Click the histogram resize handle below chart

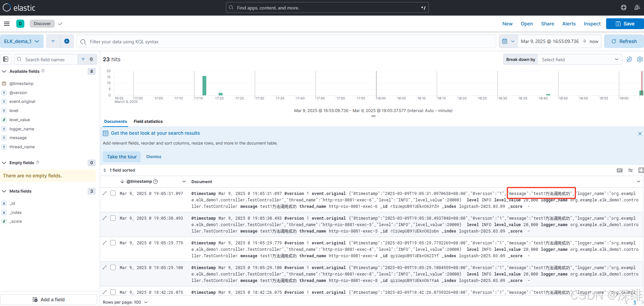(x=373, y=116)
